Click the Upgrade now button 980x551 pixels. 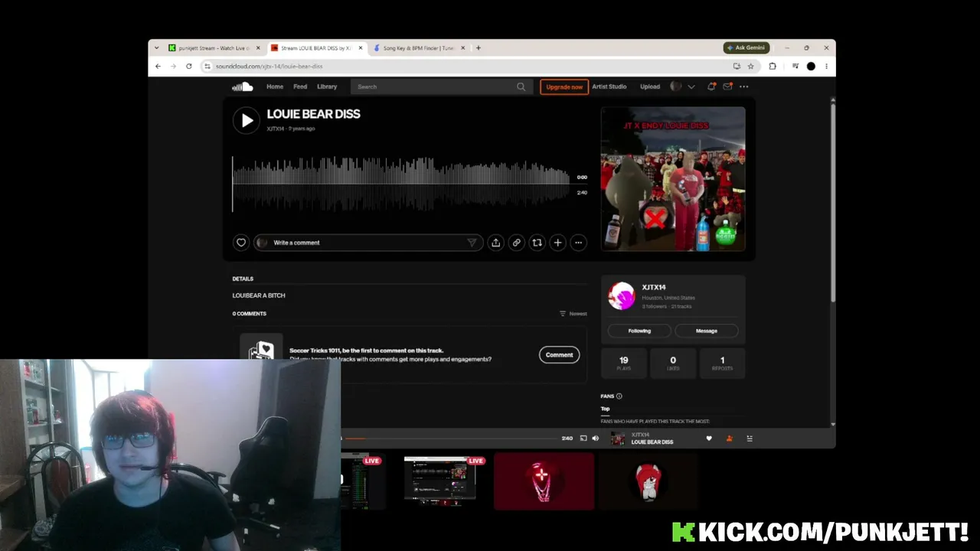pos(564,86)
